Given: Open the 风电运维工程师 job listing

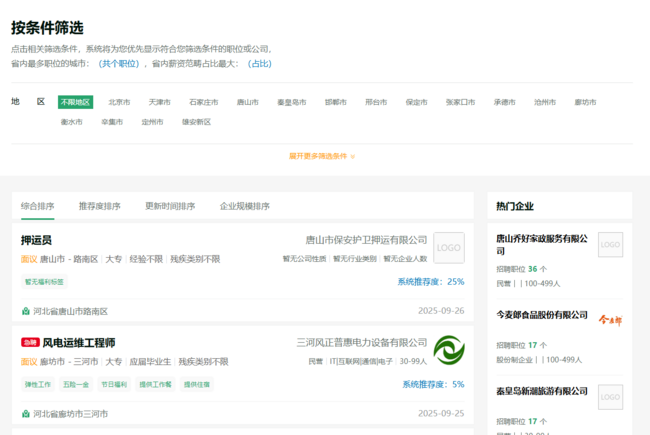Looking at the screenshot, I should 78,343.
